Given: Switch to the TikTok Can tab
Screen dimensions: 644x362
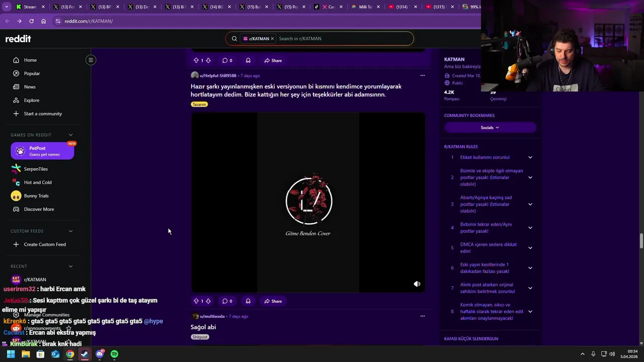Looking at the screenshot, I should pos(329,7).
